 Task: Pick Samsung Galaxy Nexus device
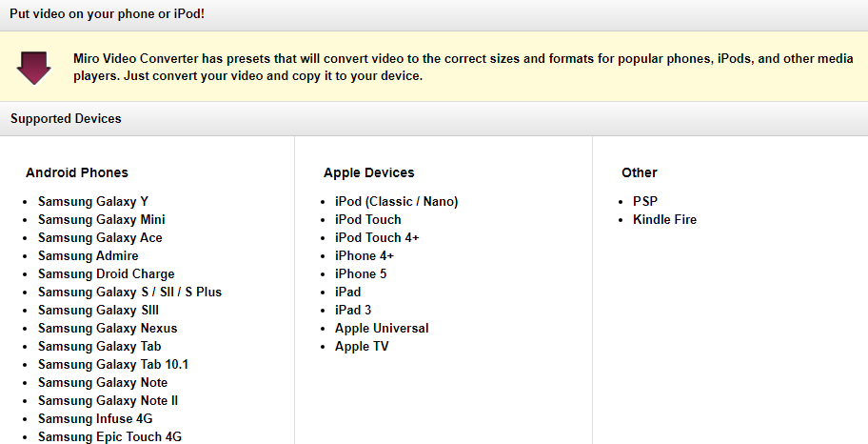108,328
